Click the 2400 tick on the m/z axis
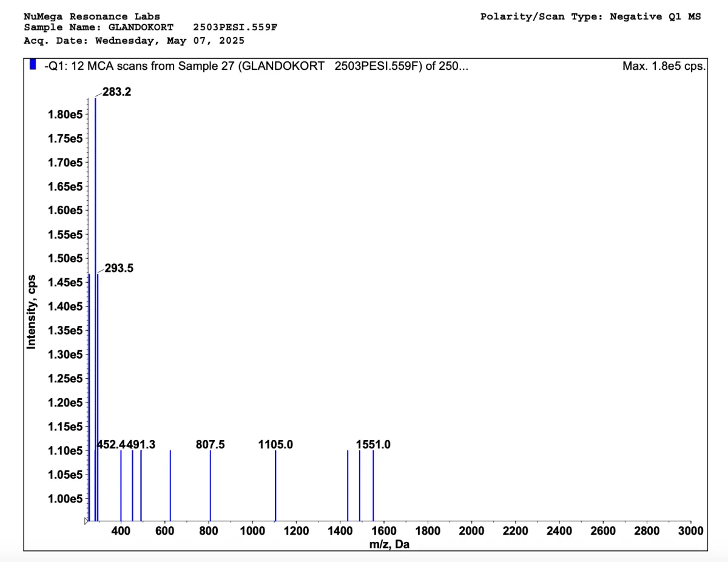 [x=559, y=531]
